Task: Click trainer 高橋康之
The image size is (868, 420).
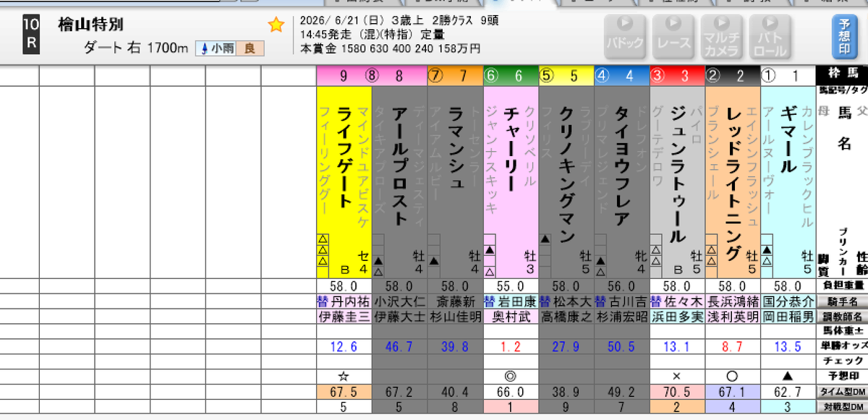Action: [x=566, y=317]
